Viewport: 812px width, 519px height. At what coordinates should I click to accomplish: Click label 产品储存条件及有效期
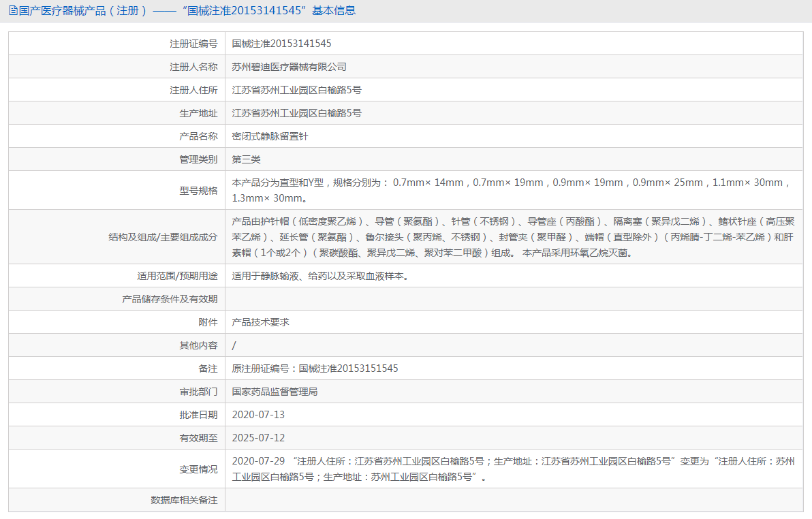(170, 299)
